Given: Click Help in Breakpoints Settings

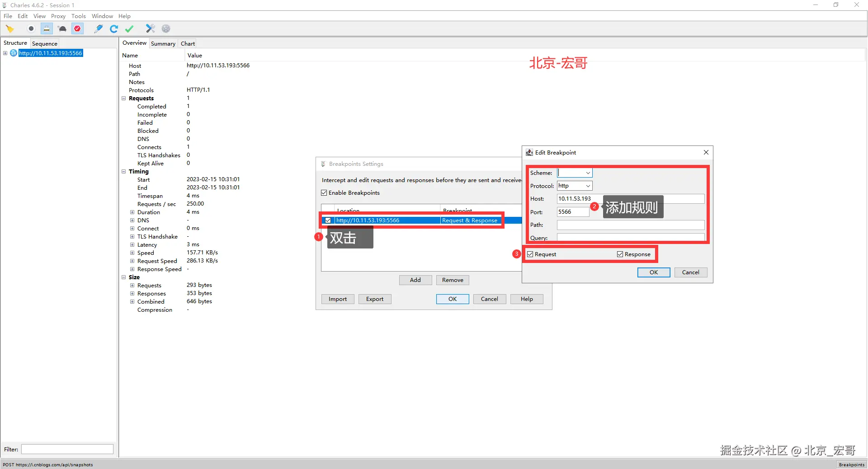Looking at the screenshot, I should [527, 299].
